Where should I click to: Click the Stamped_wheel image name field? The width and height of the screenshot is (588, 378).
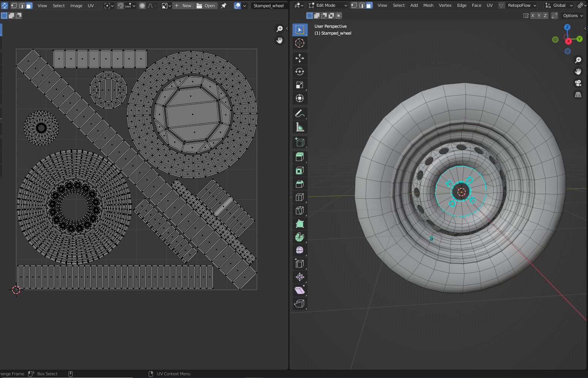tap(269, 5)
